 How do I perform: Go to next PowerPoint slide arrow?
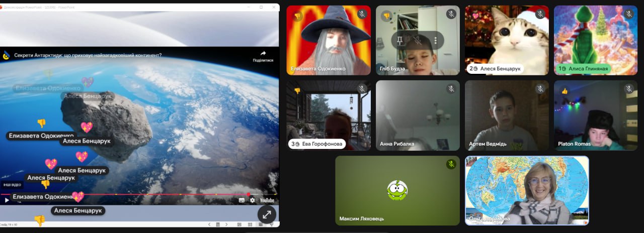coord(226,224)
